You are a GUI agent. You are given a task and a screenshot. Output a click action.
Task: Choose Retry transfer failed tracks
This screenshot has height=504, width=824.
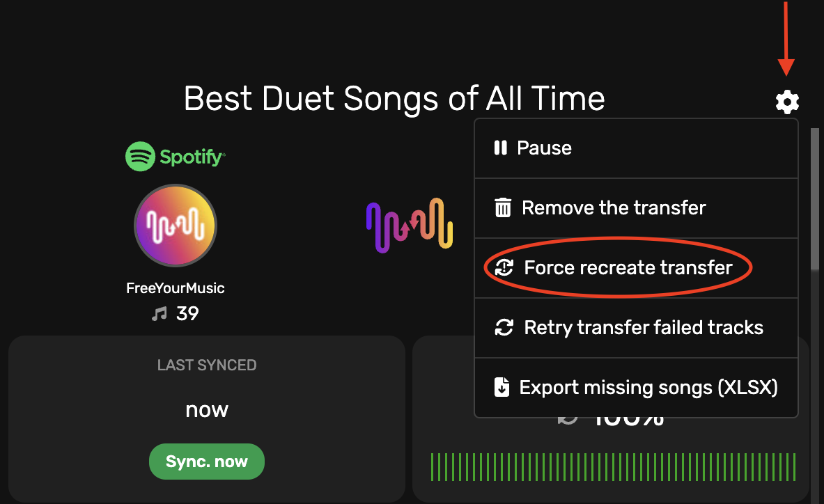point(643,327)
